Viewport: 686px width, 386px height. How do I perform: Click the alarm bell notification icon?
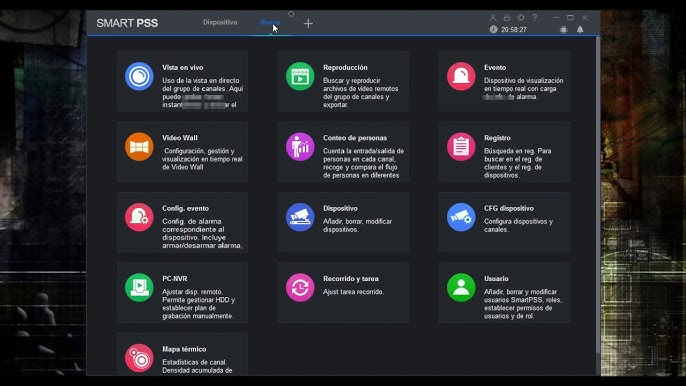tap(580, 29)
